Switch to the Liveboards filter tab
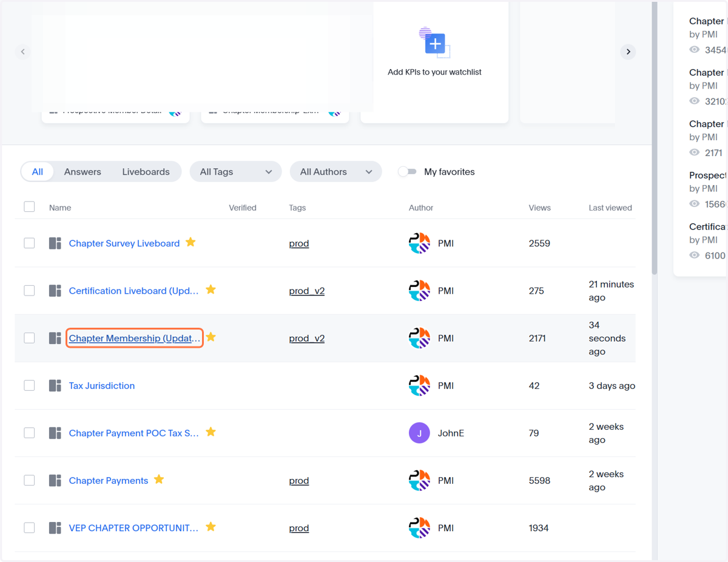Image resolution: width=728 pixels, height=562 pixels. click(x=146, y=172)
